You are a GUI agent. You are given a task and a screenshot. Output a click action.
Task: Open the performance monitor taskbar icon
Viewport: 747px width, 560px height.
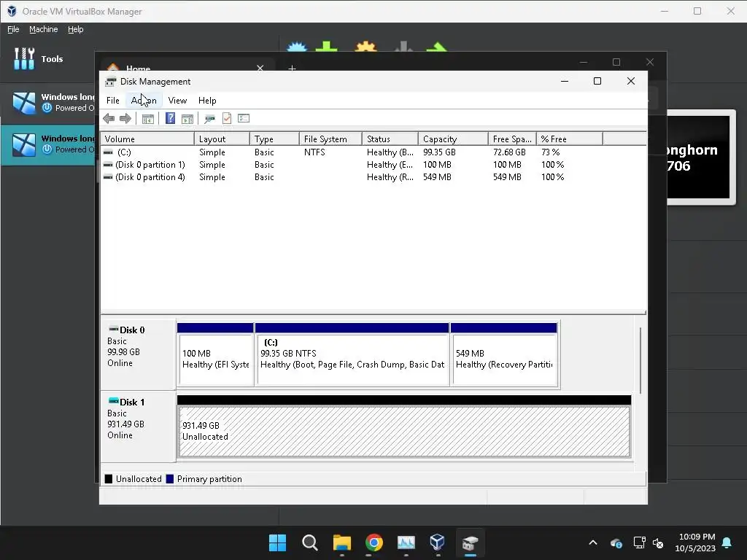pyautogui.click(x=406, y=542)
